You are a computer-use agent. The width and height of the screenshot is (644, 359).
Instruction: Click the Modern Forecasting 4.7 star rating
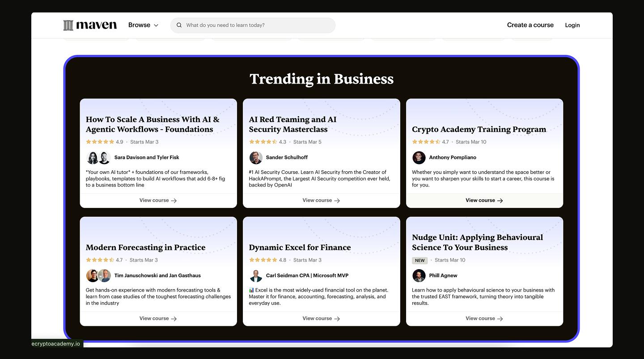[104, 260]
